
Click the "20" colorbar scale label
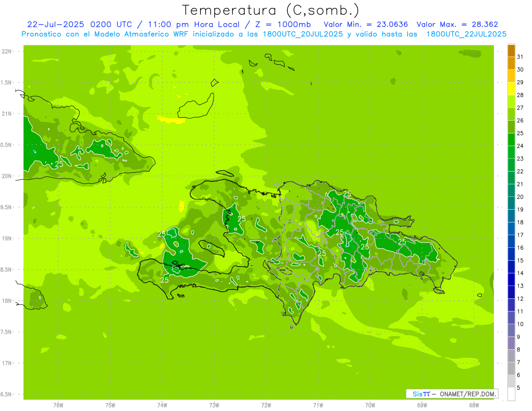point(520,197)
